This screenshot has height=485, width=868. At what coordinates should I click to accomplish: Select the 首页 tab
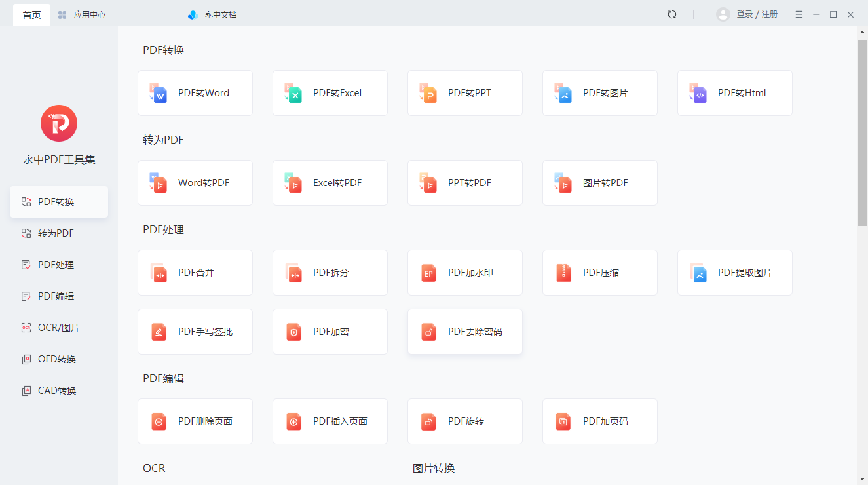pyautogui.click(x=31, y=14)
